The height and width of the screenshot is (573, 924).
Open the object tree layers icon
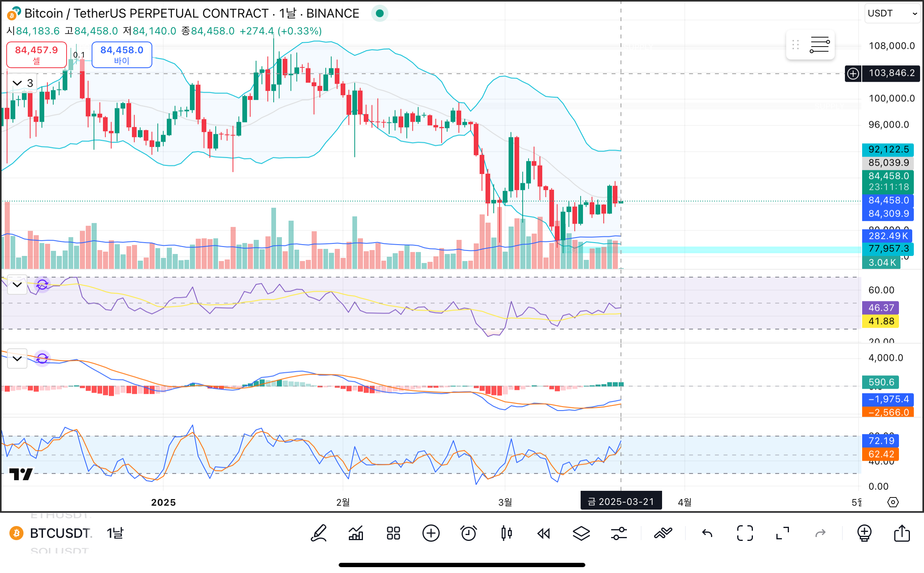pos(581,533)
